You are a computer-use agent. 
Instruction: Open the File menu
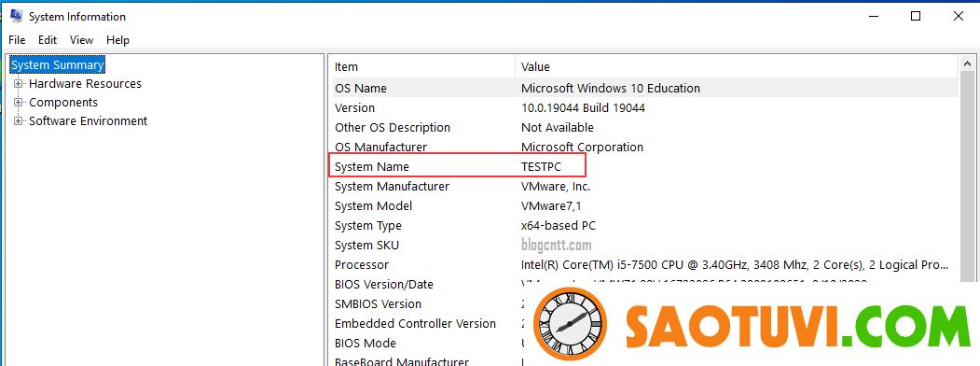(x=17, y=40)
